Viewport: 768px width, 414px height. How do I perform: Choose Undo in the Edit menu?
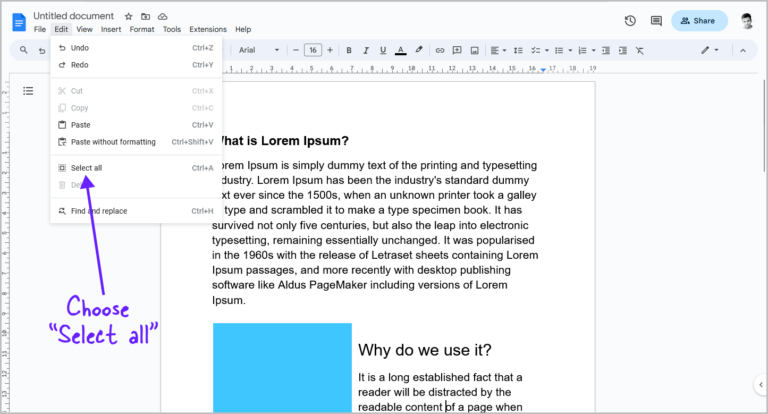point(136,48)
